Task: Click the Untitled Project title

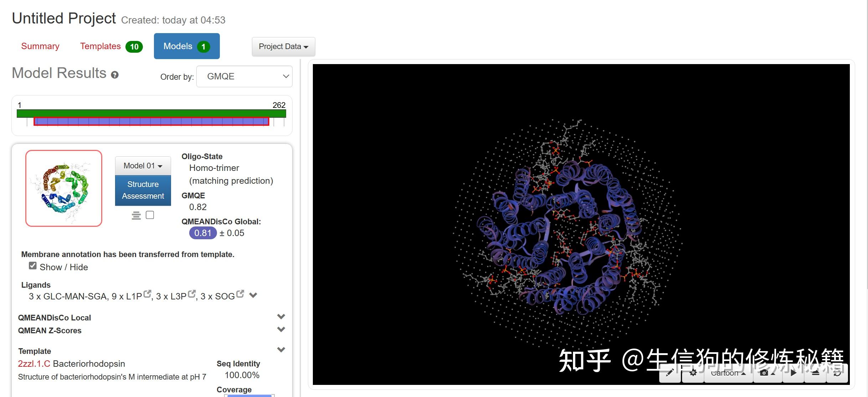Action: pyautogui.click(x=64, y=18)
